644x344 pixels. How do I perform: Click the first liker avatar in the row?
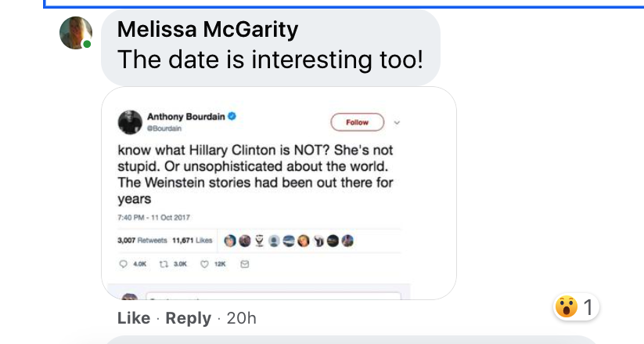[230, 241]
